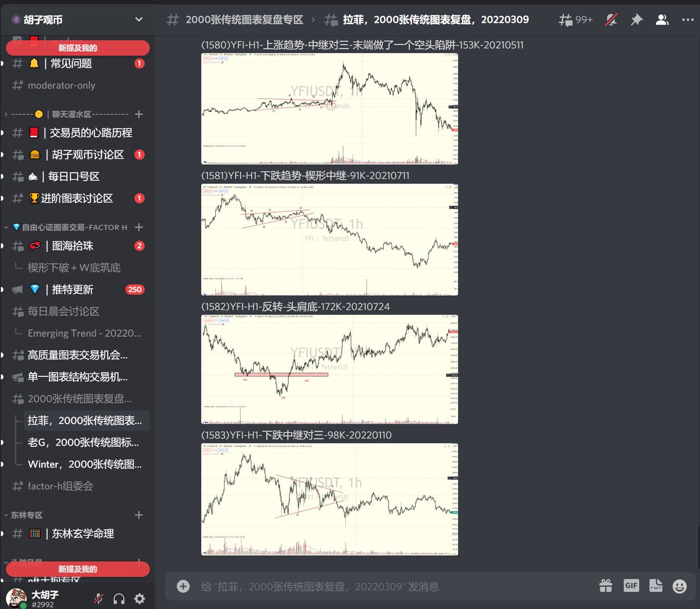Open the emoji picker
Viewport: 700px width, 609px height.
click(680, 586)
